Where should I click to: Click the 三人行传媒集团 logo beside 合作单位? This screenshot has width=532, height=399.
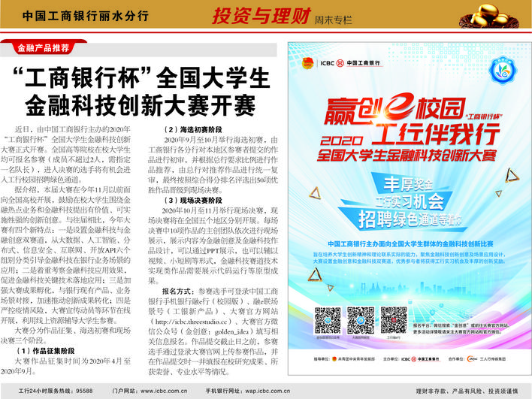click(472, 358)
